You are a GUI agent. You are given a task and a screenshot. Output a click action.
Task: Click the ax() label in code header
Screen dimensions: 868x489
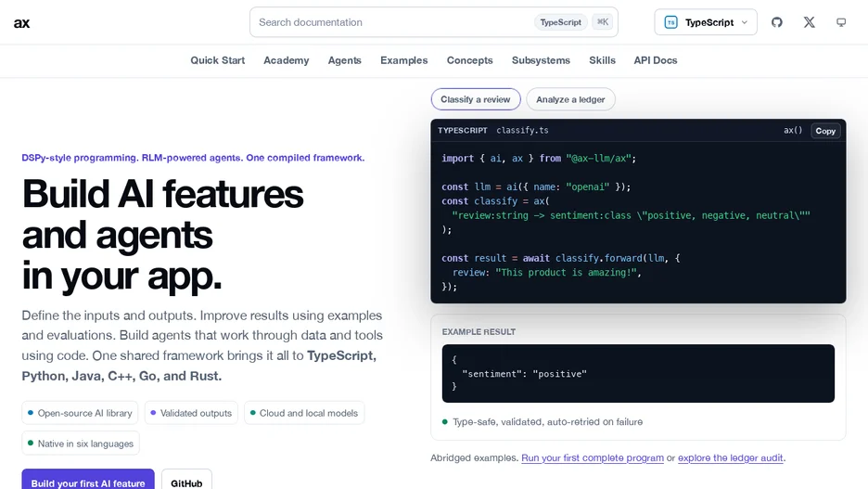[x=793, y=130]
